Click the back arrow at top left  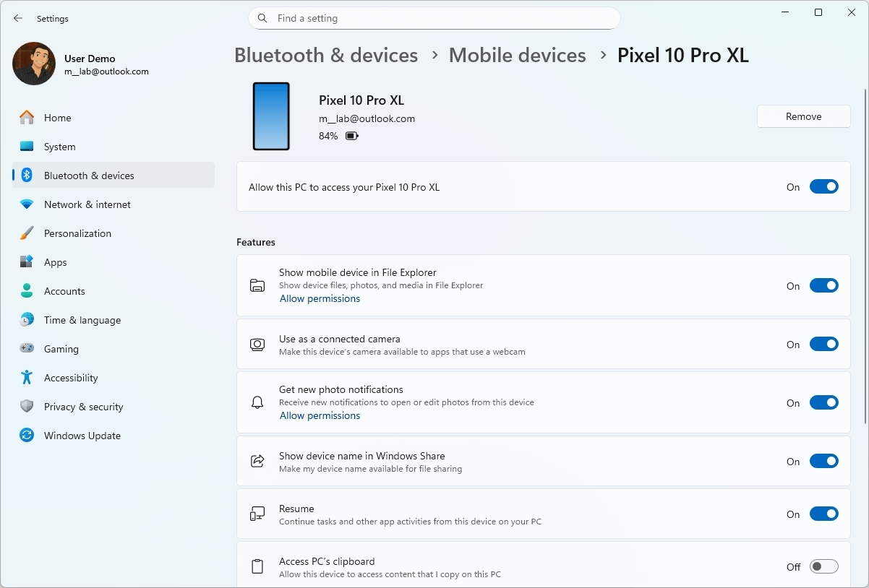click(17, 18)
